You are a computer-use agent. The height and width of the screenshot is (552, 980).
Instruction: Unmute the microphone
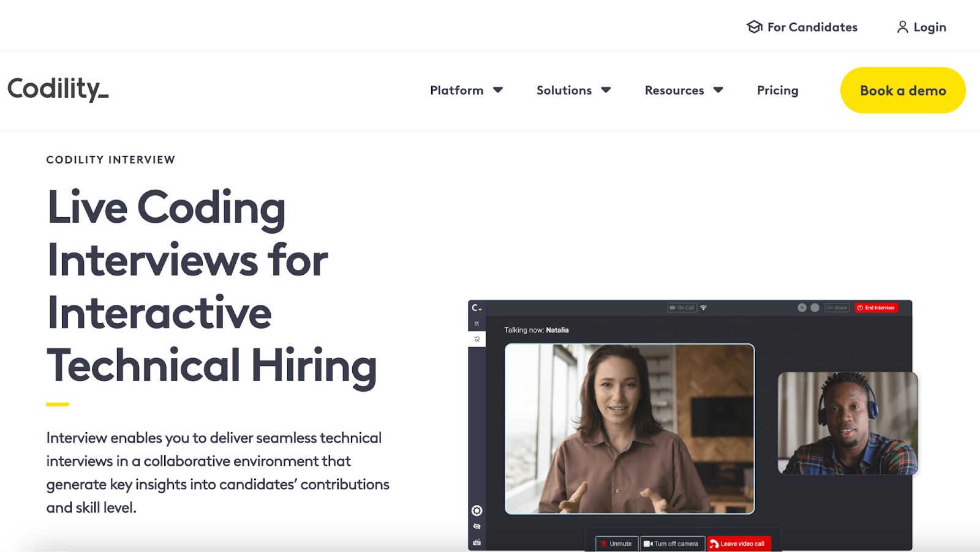[616, 543]
